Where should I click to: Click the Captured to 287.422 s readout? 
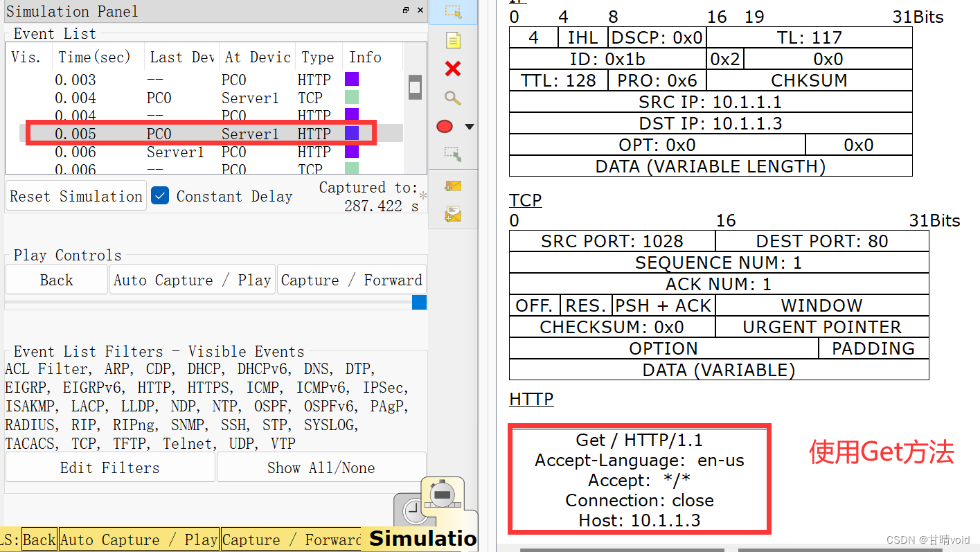pyautogui.click(x=368, y=197)
